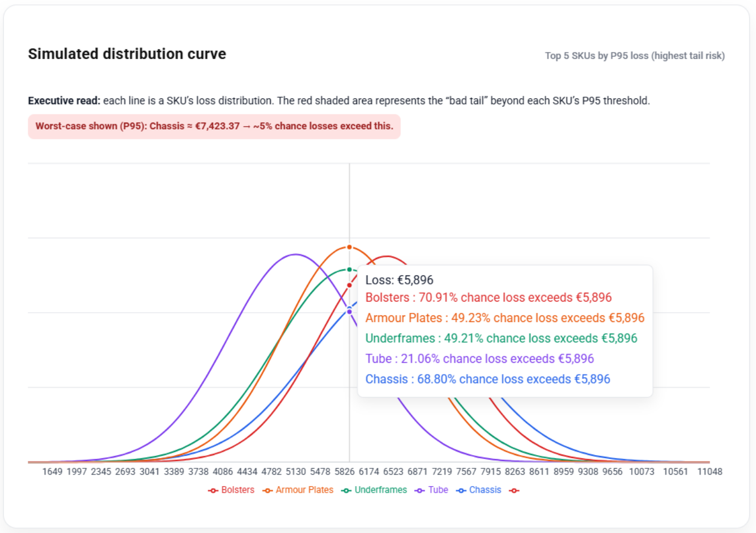Click the blue Chassis legend marker

[x=461, y=490]
